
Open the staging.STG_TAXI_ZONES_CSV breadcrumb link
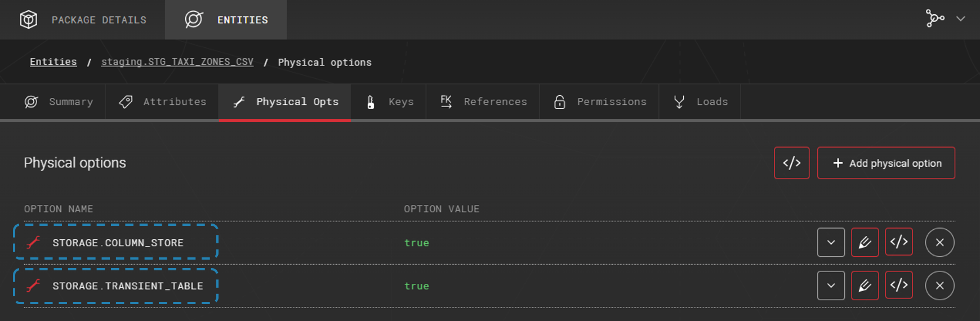[177, 62]
